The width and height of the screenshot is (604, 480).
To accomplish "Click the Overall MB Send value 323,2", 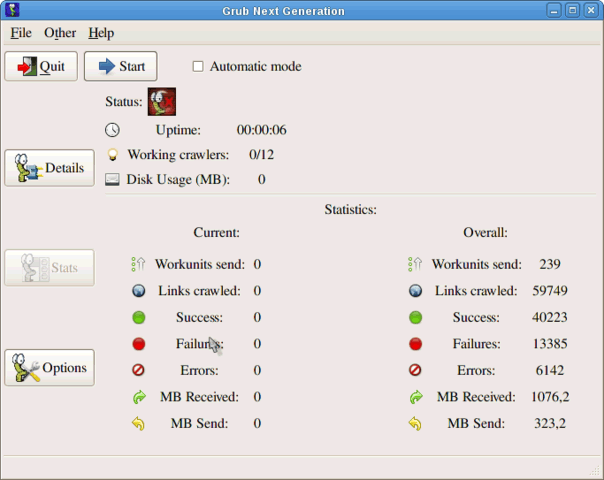I will 550,423.
